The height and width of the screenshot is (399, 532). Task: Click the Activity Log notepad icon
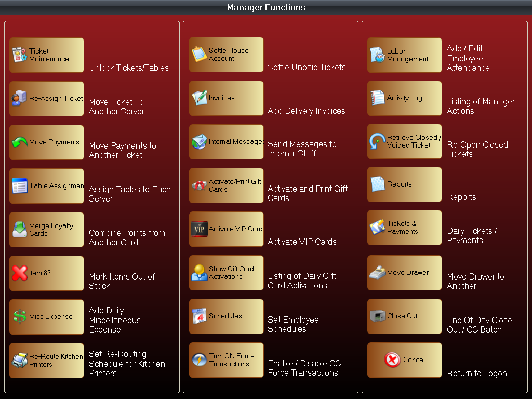[377, 98]
